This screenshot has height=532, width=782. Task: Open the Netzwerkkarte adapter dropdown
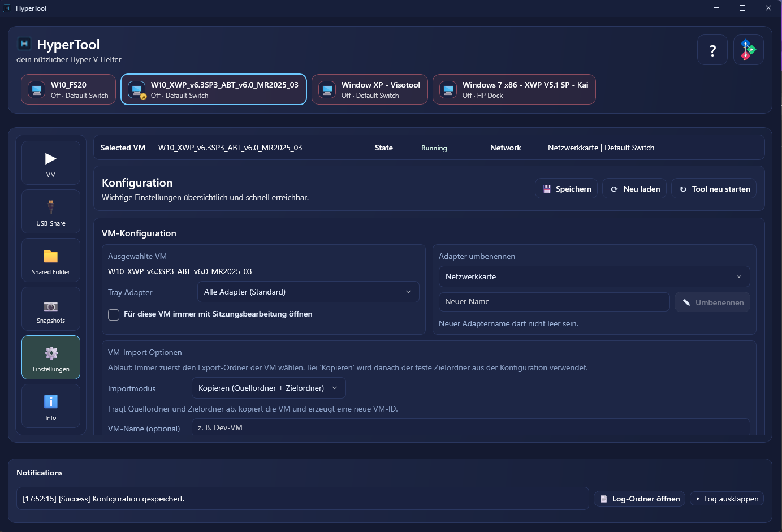pos(594,276)
